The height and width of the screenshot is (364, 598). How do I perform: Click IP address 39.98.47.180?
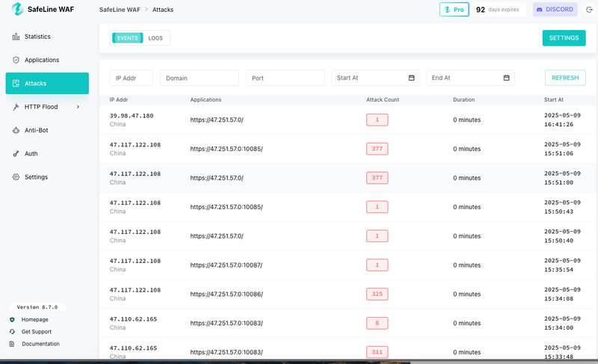pos(132,116)
